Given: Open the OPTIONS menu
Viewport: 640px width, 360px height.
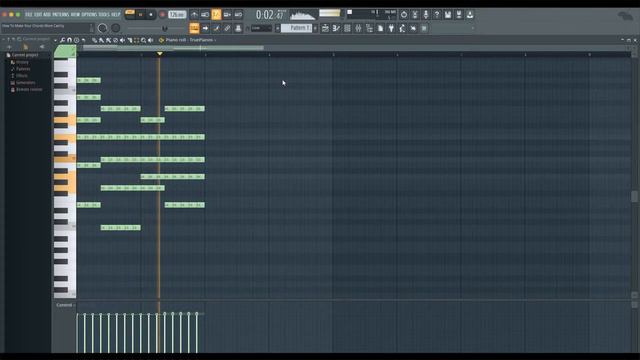Looking at the screenshot, I should (x=89, y=14).
